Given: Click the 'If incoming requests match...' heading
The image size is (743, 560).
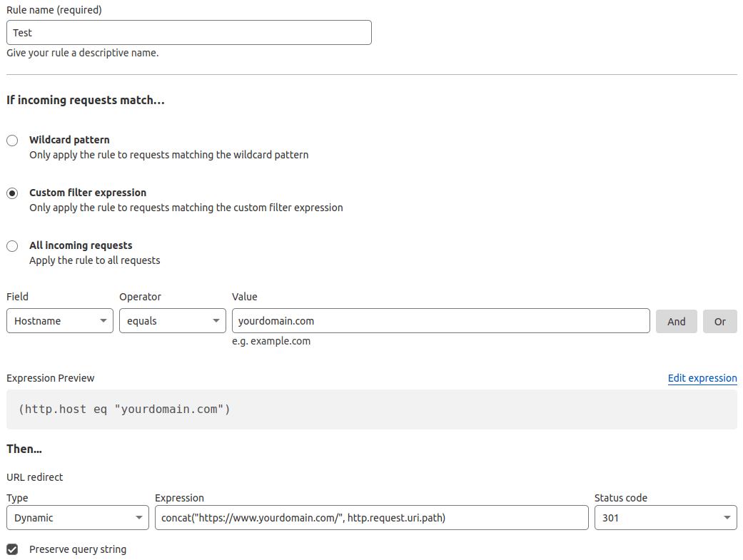Looking at the screenshot, I should coord(86,101).
